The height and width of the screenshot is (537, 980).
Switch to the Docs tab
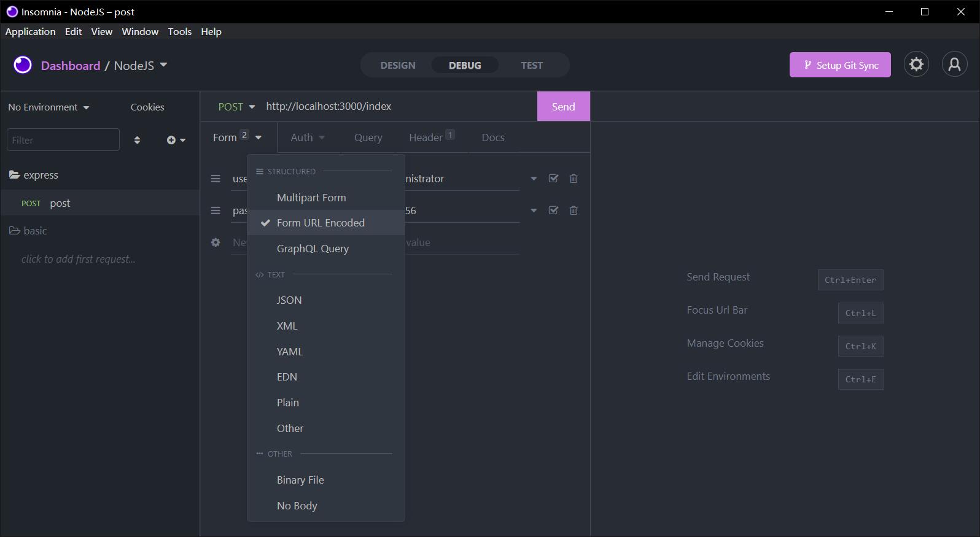coord(493,137)
